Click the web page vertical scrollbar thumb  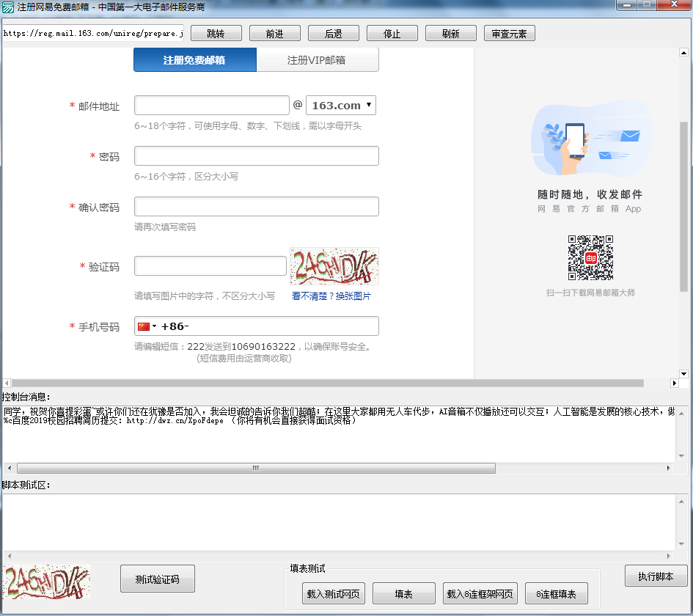[x=683, y=205]
